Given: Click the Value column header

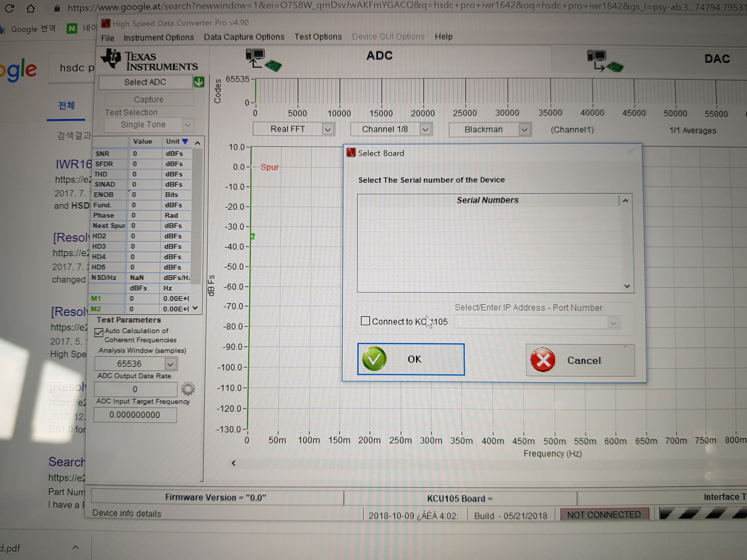Looking at the screenshot, I should tap(143, 141).
